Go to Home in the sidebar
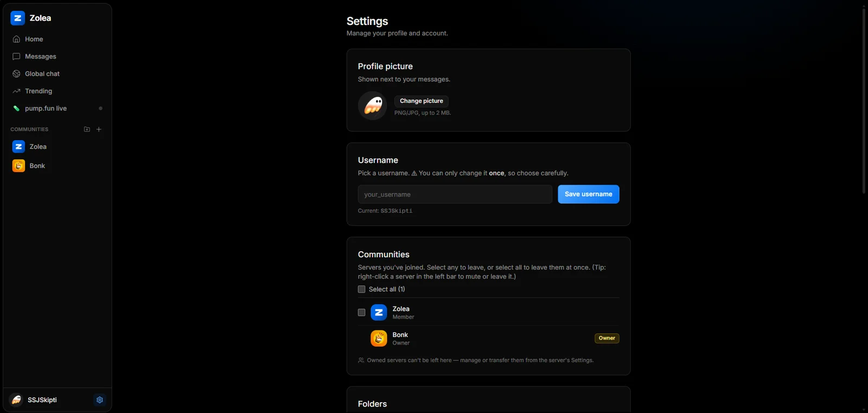The height and width of the screenshot is (413, 868). pyautogui.click(x=58, y=39)
